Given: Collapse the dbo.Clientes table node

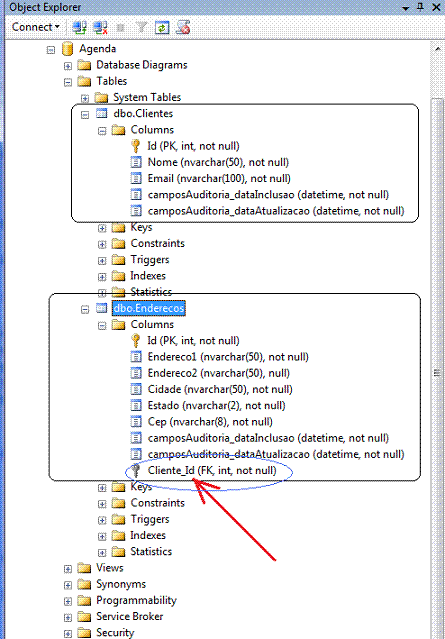Looking at the screenshot, I should tap(85, 115).
